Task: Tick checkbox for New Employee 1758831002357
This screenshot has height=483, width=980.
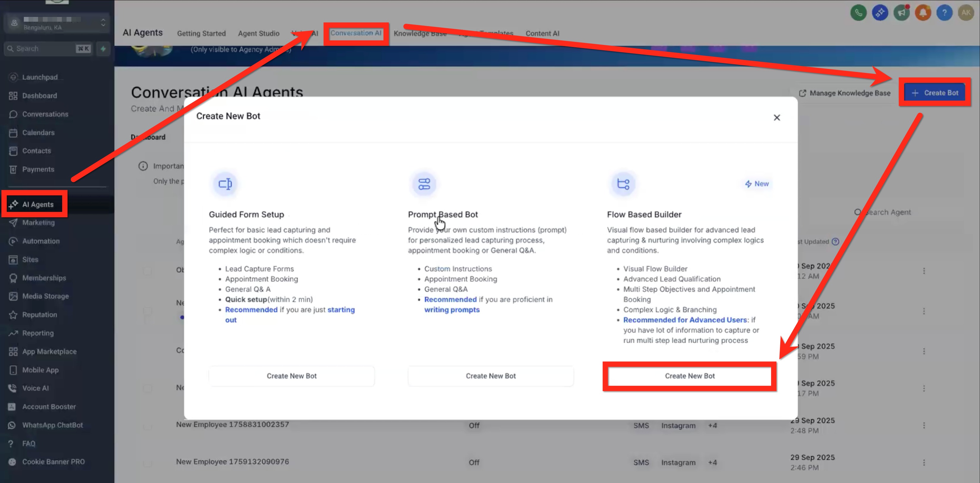Action: pyautogui.click(x=147, y=426)
